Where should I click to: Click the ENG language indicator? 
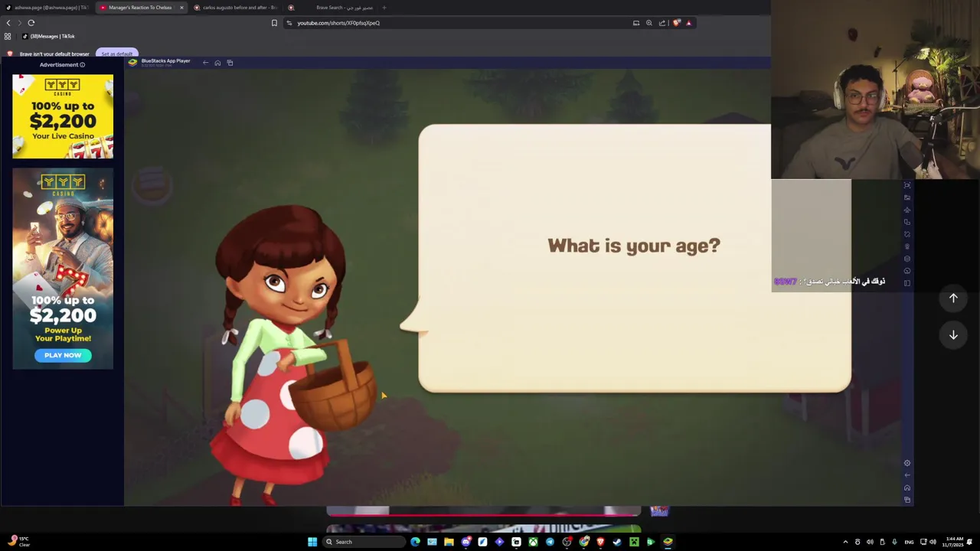909,542
